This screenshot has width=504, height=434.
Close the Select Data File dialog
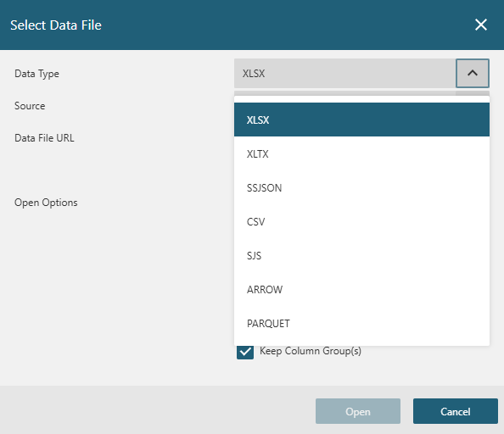coord(481,25)
